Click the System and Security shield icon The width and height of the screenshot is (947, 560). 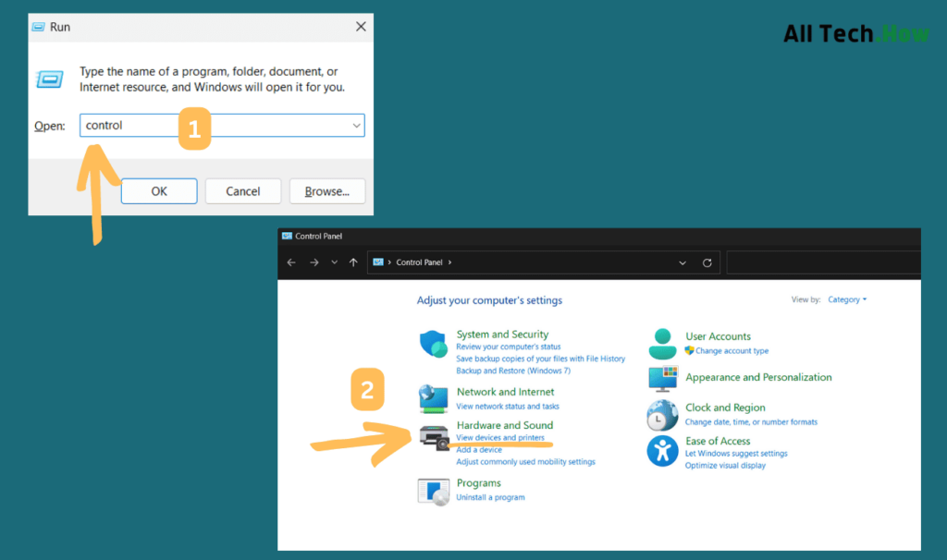433,345
